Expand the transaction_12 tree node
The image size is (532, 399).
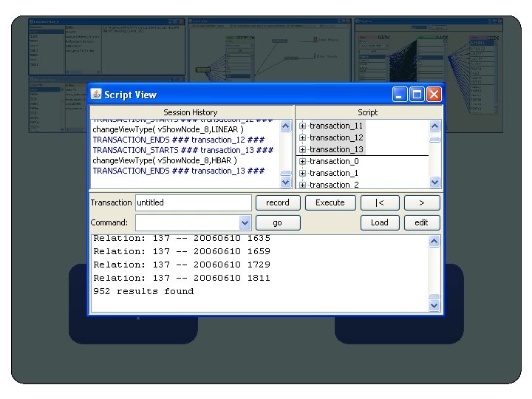point(302,137)
